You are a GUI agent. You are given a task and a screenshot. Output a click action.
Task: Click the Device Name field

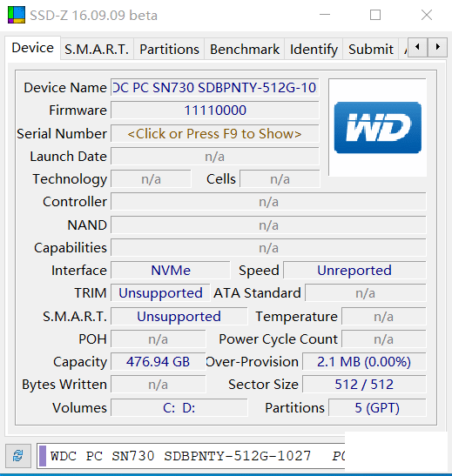[x=215, y=88]
